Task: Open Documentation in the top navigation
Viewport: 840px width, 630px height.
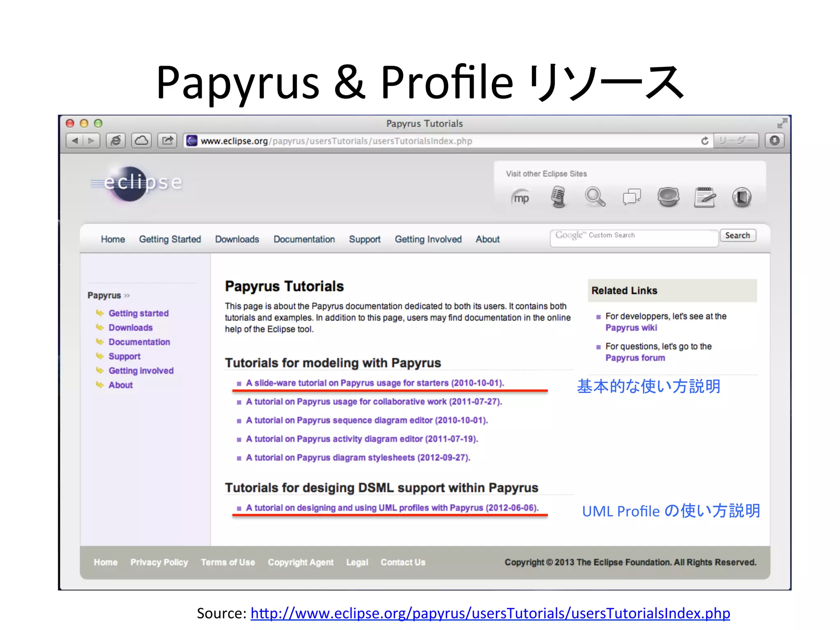Action: [x=304, y=239]
